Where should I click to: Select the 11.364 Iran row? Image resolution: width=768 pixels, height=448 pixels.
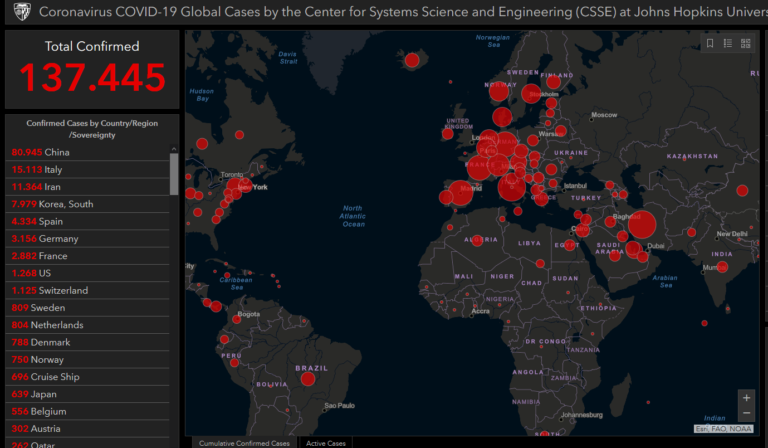[87, 187]
